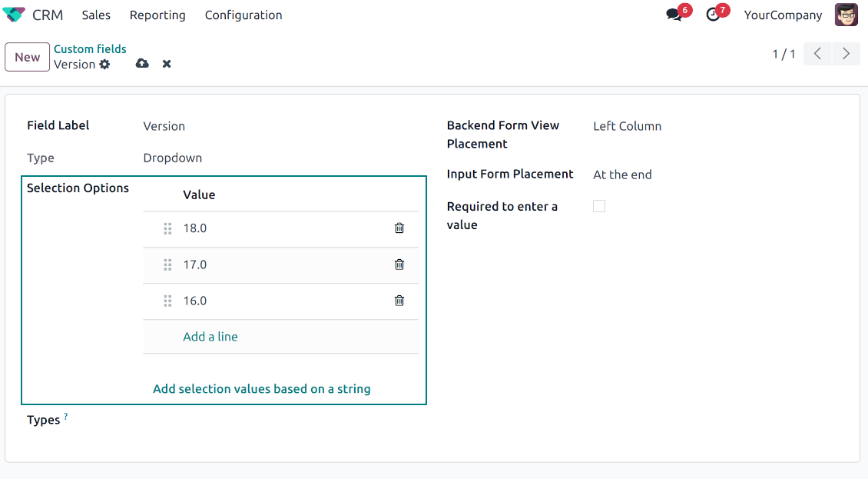The image size is (868, 479).
Task: Open the Type dropdown field
Action: tap(277, 158)
